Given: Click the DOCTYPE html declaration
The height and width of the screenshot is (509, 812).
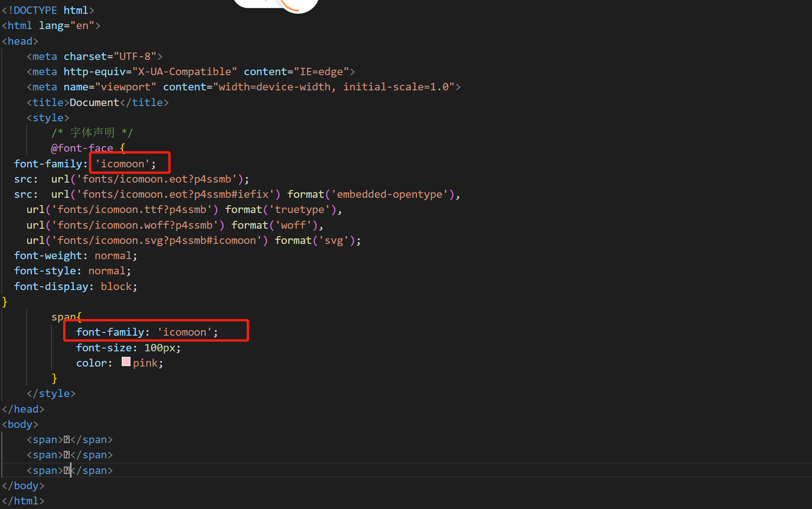Looking at the screenshot, I should coord(48,10).
